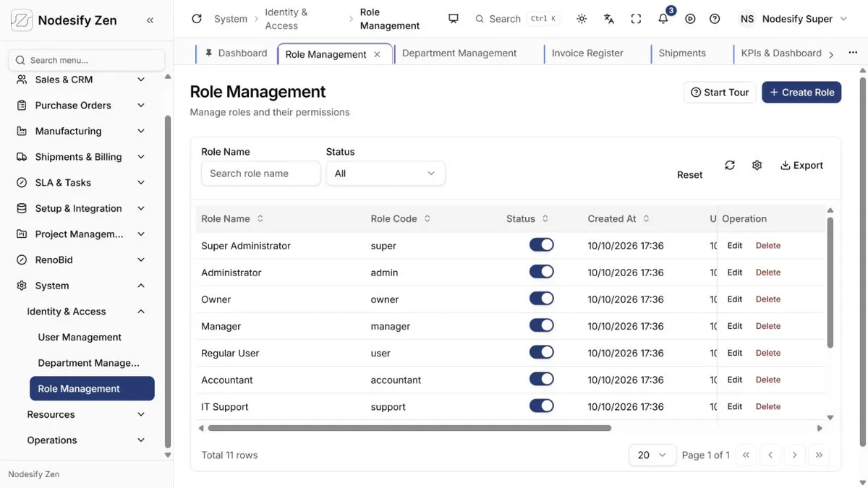Toggle status of Manager role
The width and height of the screenshot is (868, 488).
tap(542, 325)
